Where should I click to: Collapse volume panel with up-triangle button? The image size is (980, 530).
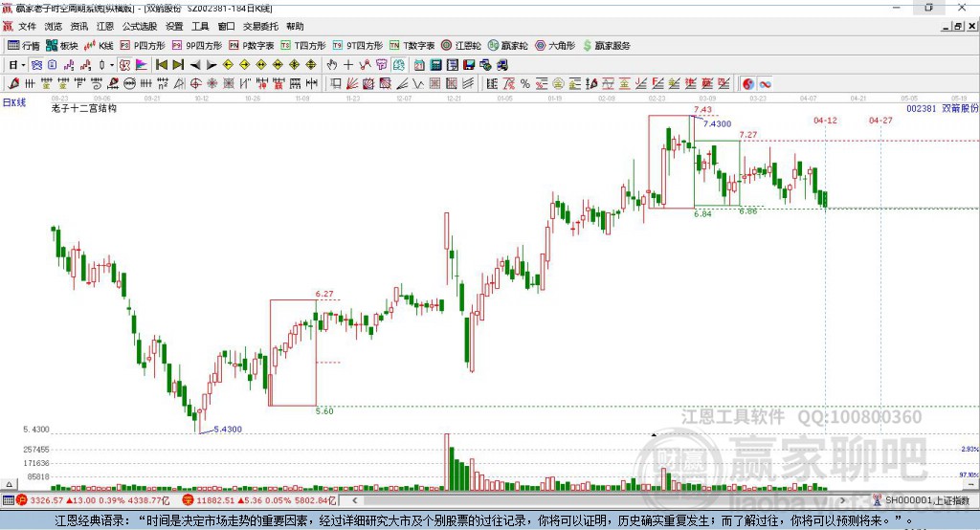point(9,484)
